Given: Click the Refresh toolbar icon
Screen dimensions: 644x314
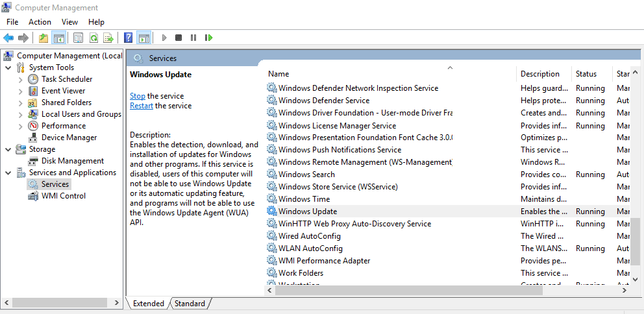Looking at the screenshot, I should 93,38.
